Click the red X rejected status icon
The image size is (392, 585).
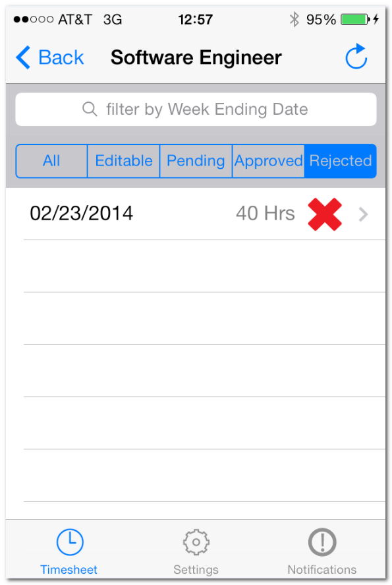(x=325, y=214)
